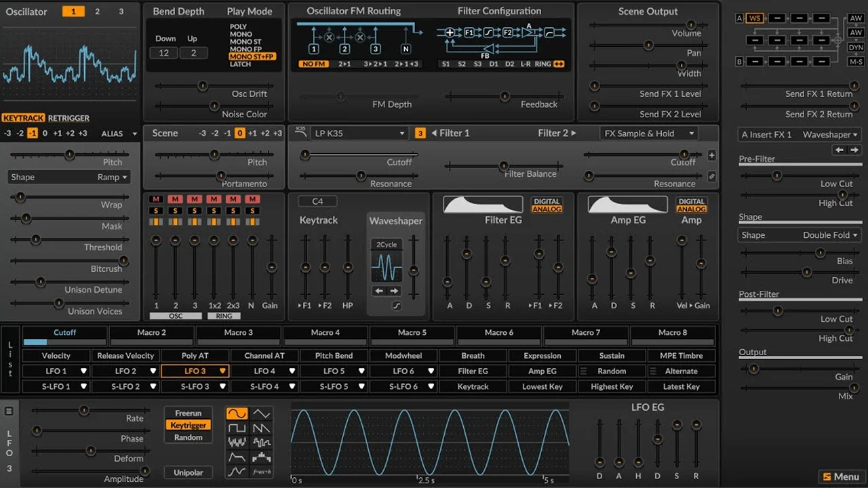Switch to Oscillator 2 tab

click(x=97, y=12)
